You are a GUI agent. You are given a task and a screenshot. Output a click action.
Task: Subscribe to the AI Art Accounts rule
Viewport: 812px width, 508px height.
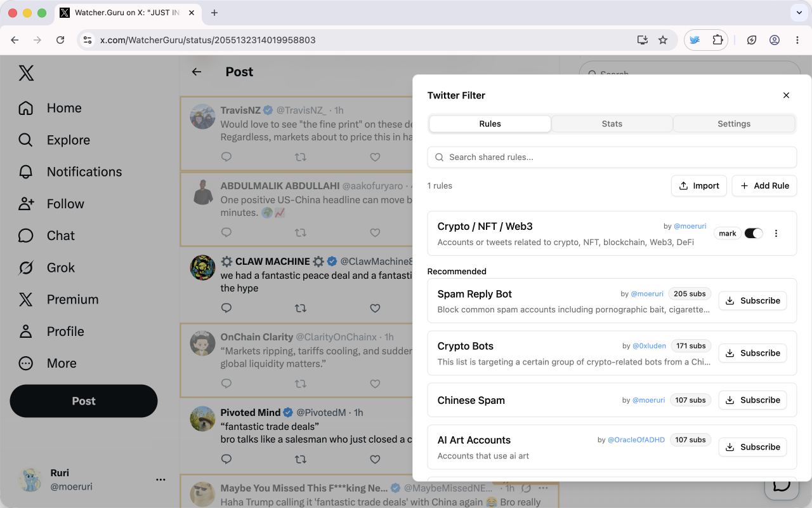pos(753,447)
